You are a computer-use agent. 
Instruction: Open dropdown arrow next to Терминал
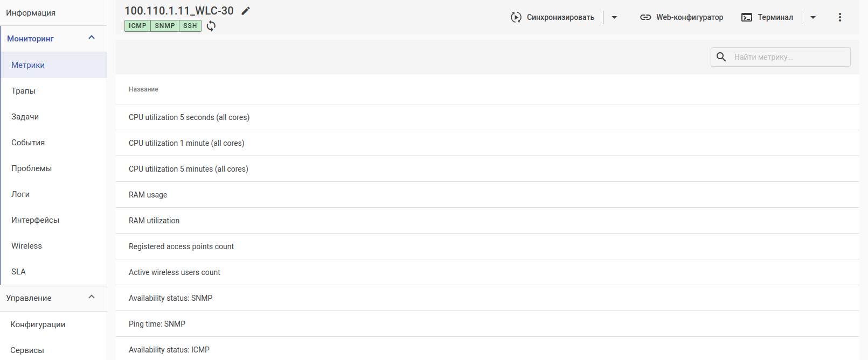coord(813,17)
